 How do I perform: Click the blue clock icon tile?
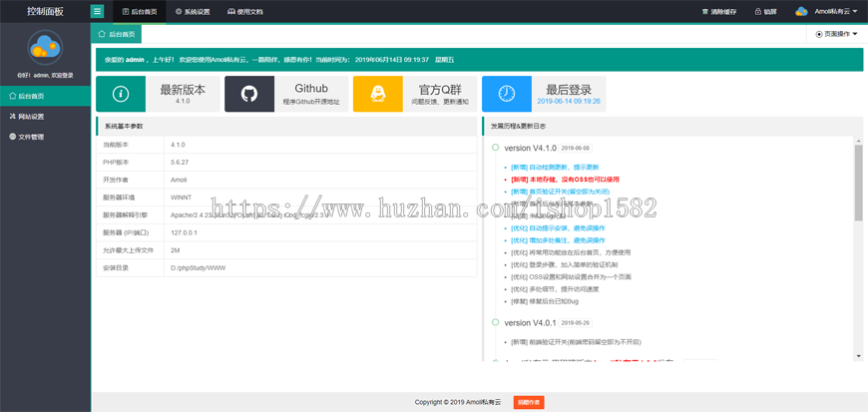[x=507, y=94]
